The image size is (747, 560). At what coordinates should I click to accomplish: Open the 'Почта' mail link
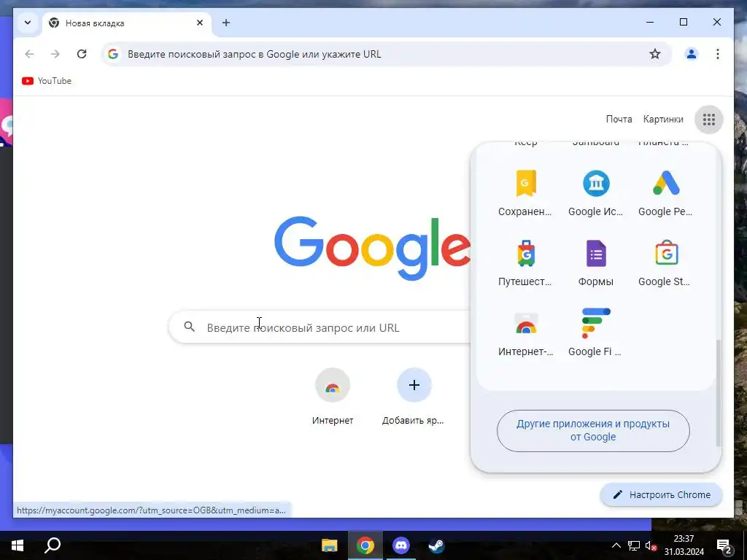point(619,119)
